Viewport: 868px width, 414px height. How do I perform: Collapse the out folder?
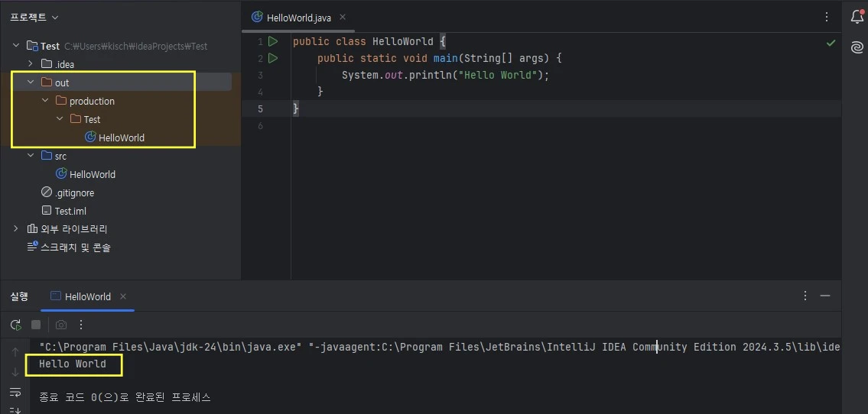31,82
